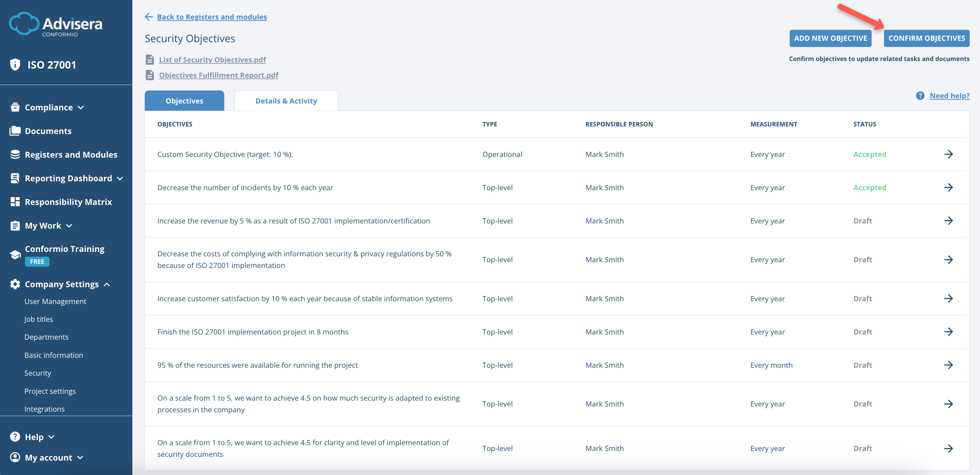The width and height of the screenshot is (980, 475).
Task: Open the detail arrow on the incidents objective row
Action: click(949, 187)
